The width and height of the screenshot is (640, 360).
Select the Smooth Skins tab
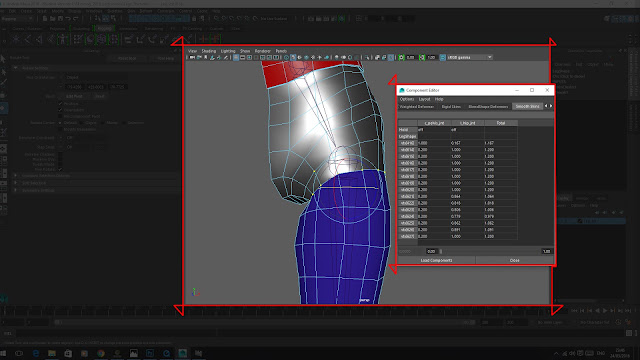tap(527, 107)
